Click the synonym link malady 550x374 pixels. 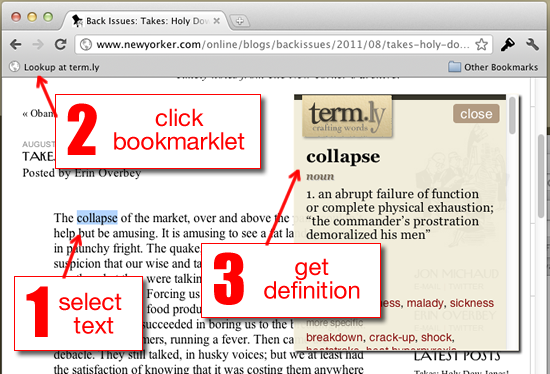tap(425, 303)
